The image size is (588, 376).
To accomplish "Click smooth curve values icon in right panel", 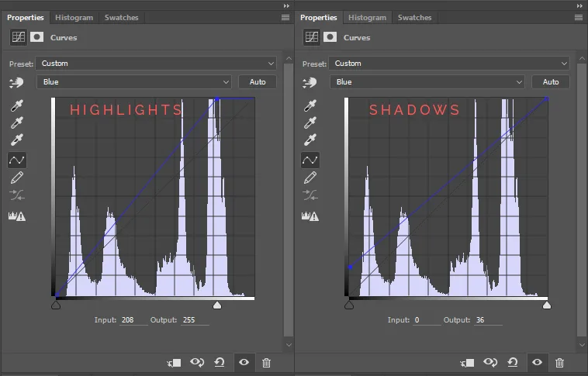I will [310, 195].
